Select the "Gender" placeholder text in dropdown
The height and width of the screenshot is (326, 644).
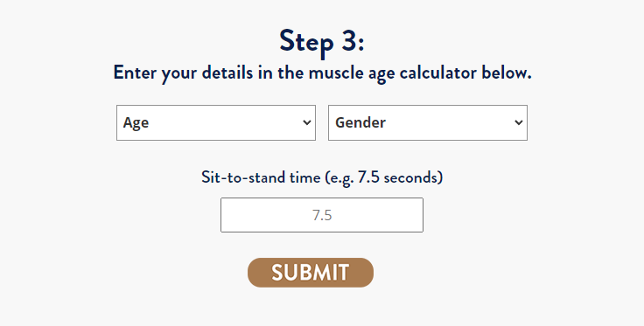pos(360,122)
